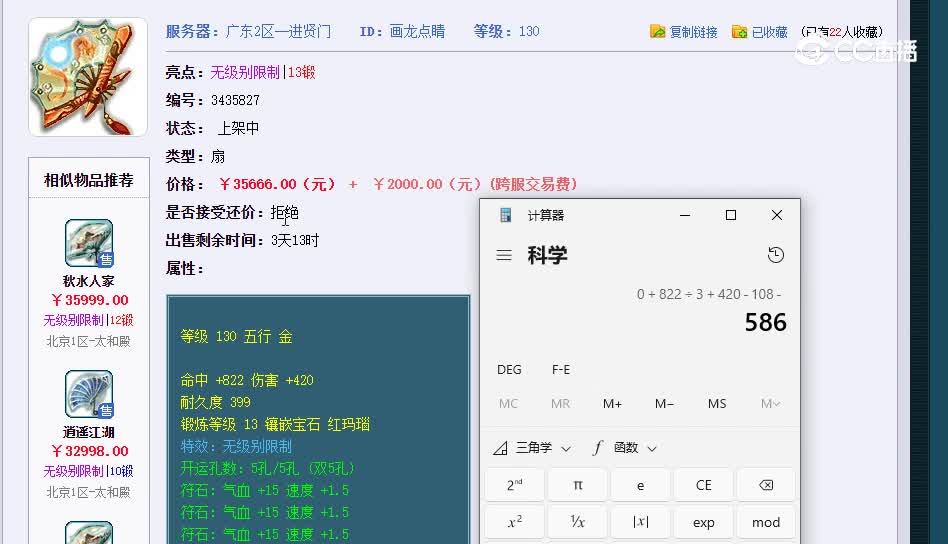Viewport: 948px width, 544px height.
Task: Minimize the calculator window
Action: pyautogui.click(x=685, y=215)
